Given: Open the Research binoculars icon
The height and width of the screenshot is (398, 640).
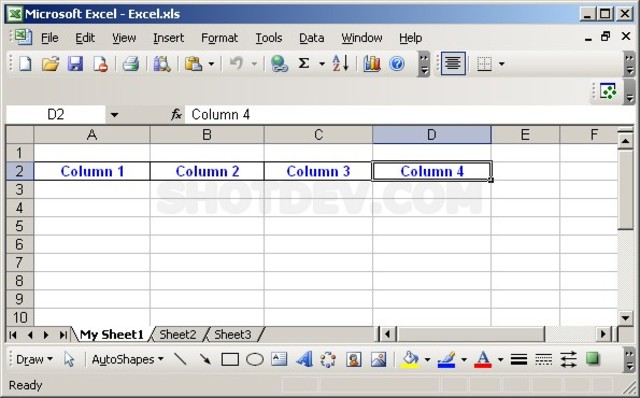Looking at the screenshot, I should point(162,64).
